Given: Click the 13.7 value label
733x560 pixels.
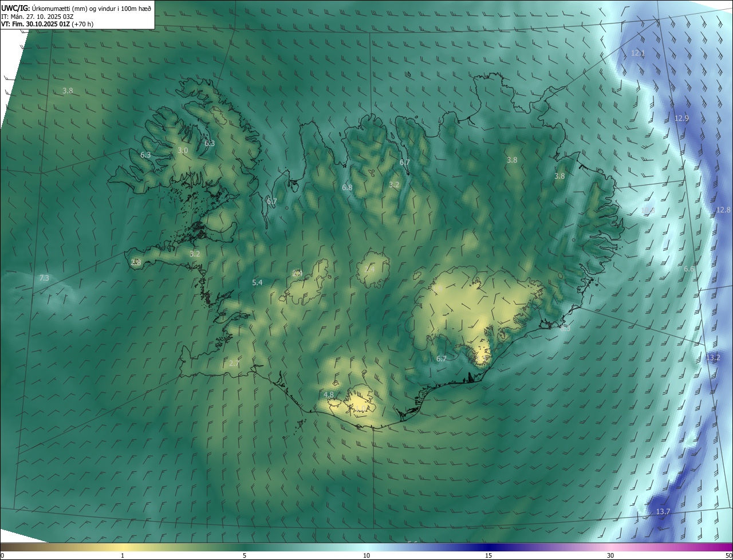Looking at the screenshot, I should pyautogui.click(x=663, y=511).
